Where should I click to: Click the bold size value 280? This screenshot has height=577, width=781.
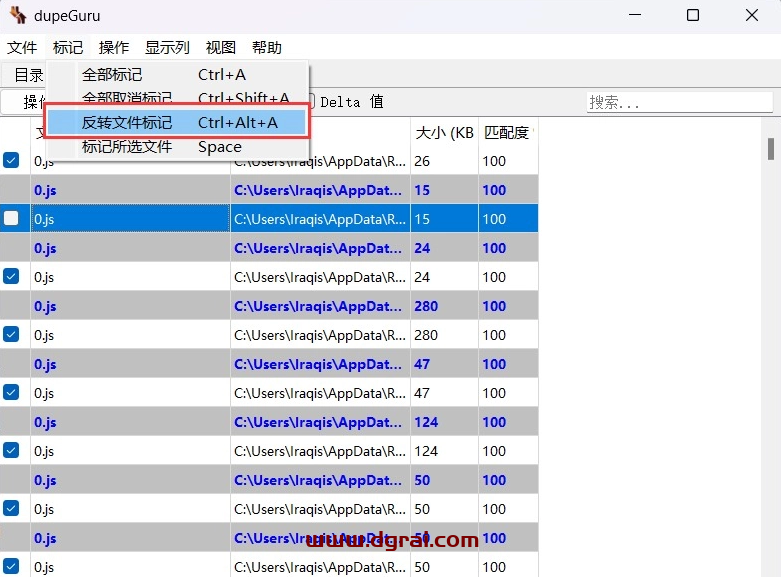(426, 306)
